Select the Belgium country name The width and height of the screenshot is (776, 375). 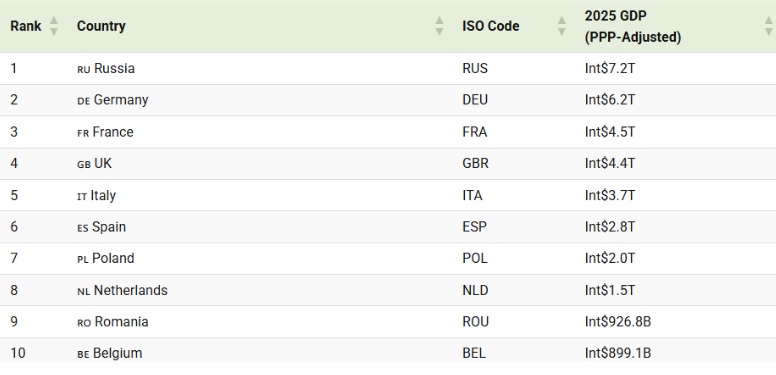point(117,353)
